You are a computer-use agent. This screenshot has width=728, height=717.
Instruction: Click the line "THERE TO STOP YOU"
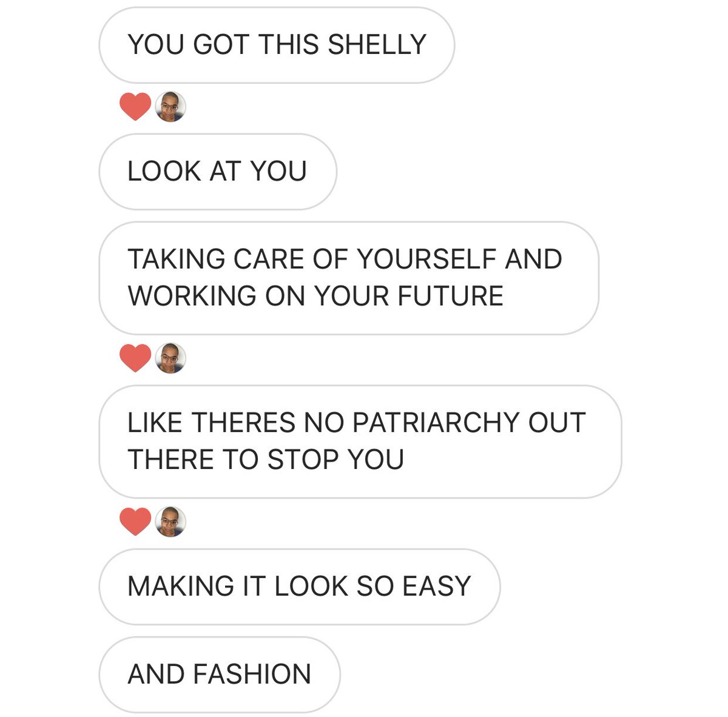pos(266,460)
